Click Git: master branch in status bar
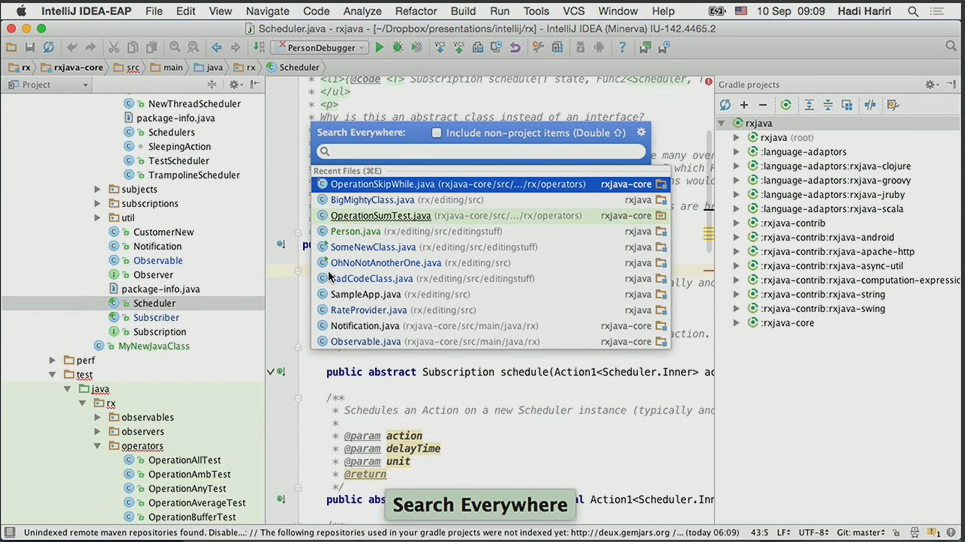The height and width of the screenshot is (542, 965). coord(860,532)
